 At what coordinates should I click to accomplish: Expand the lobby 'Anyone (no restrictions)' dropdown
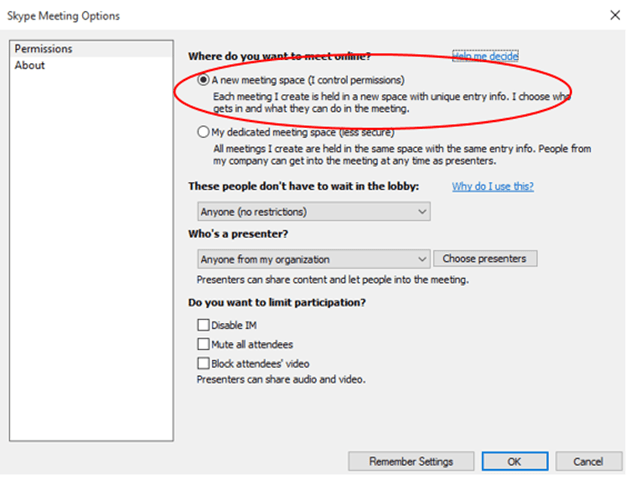tap(314, 212)
